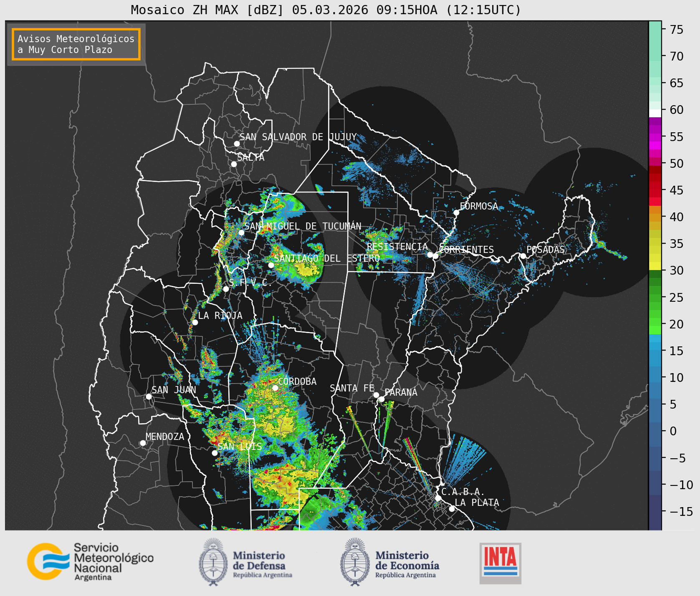
Task: Click the magenta 55 dBZ color band
Action: pyautogui.click(x=655, y=137)
